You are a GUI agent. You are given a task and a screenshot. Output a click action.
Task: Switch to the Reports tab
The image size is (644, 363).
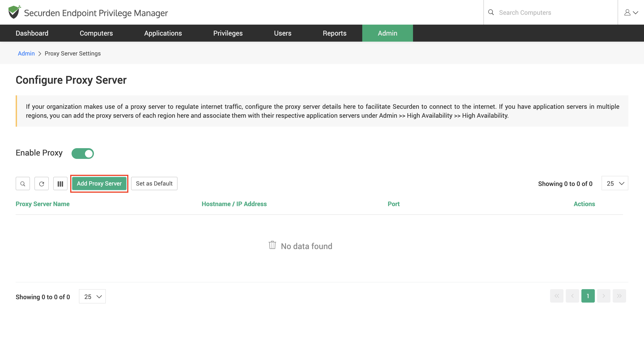[334, 33]
